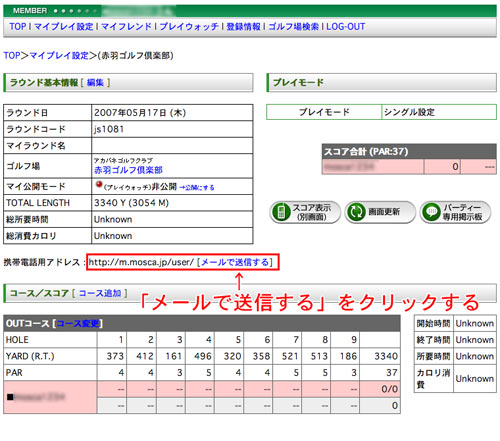Click the コース追加 link
The width and height of the screenshot is (500, 441).
click(100, 293)
